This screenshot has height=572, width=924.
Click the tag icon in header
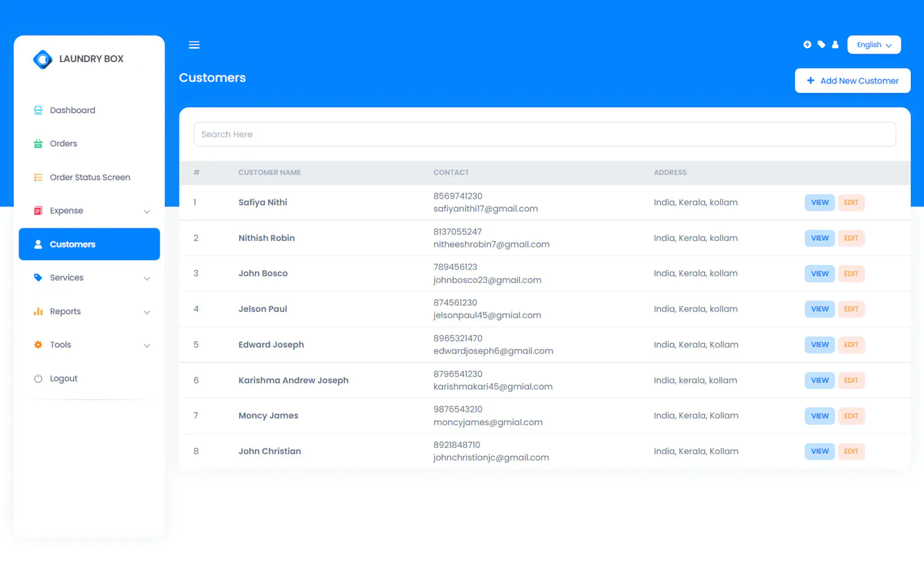[x=821, y=45]
